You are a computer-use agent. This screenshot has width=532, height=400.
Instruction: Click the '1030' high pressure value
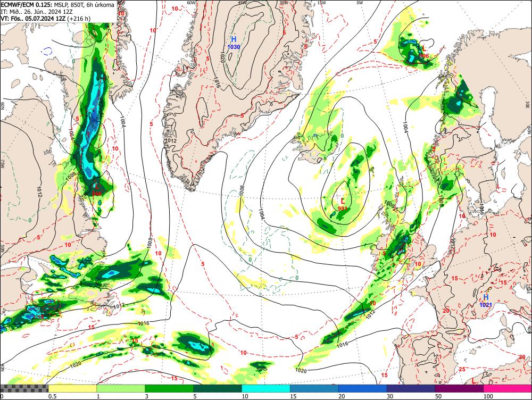(x=234, y=47)
